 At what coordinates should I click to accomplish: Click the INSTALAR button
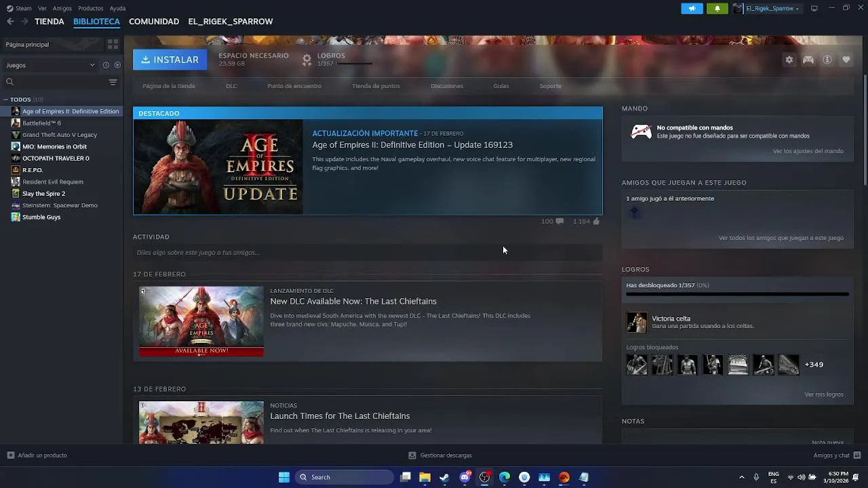pos(170,60)
